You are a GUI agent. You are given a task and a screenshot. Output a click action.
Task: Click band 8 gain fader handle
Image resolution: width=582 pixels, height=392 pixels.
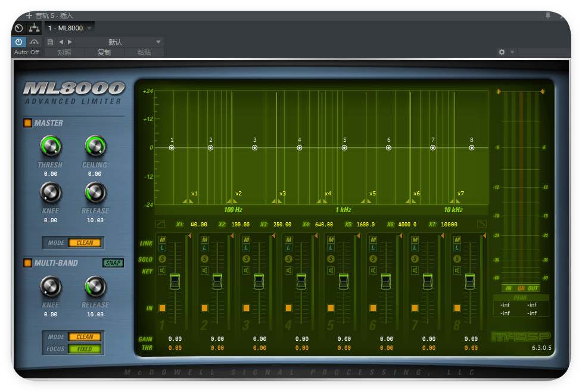[x=470, y=281]
